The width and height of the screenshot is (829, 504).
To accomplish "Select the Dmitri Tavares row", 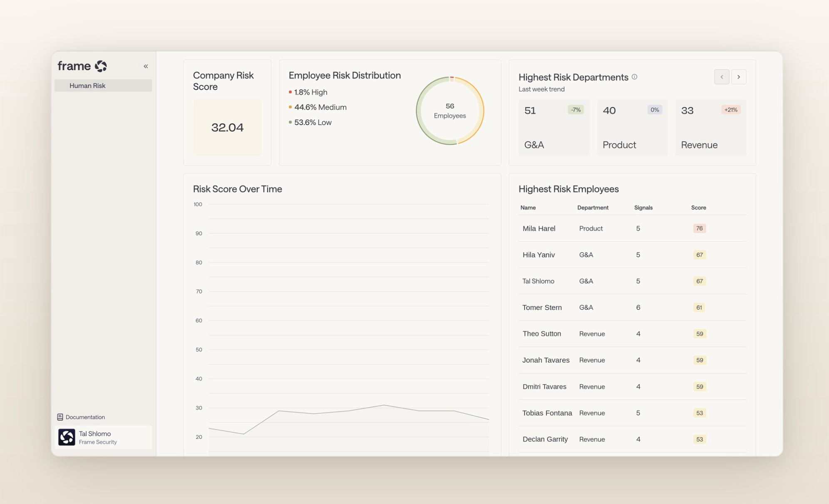I will [632, 386].
